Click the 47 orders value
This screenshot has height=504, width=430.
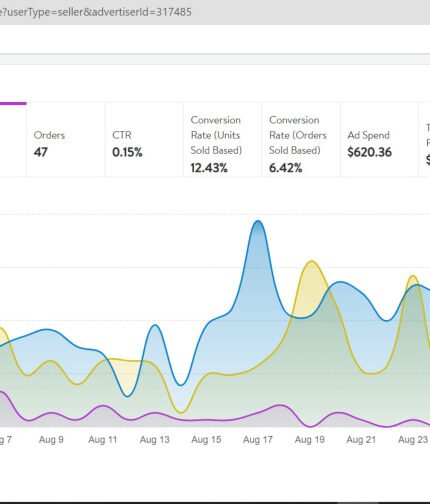click(41, 152)
